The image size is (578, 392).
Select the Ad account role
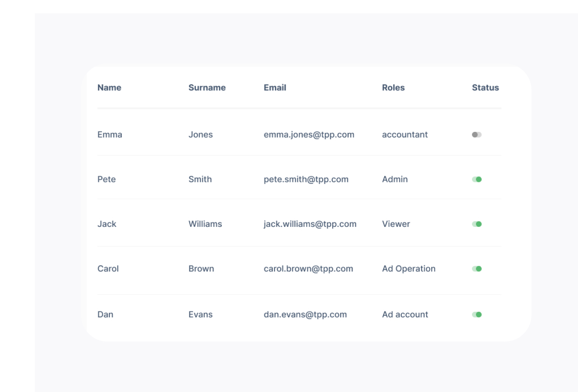405,315
